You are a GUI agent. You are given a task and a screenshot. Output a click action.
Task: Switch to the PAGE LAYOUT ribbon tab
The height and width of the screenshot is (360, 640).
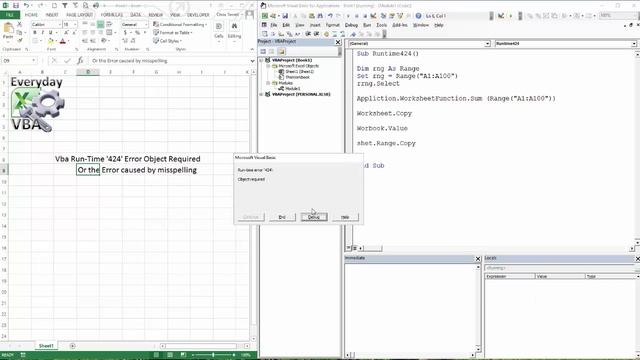[x=79, y=15]
